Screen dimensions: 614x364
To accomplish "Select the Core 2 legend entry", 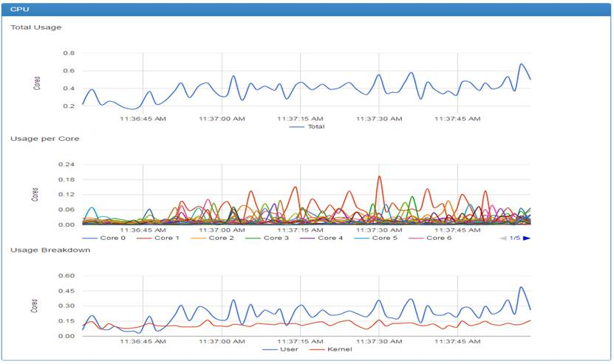I will pyautogui.click(x=212, y=238).
